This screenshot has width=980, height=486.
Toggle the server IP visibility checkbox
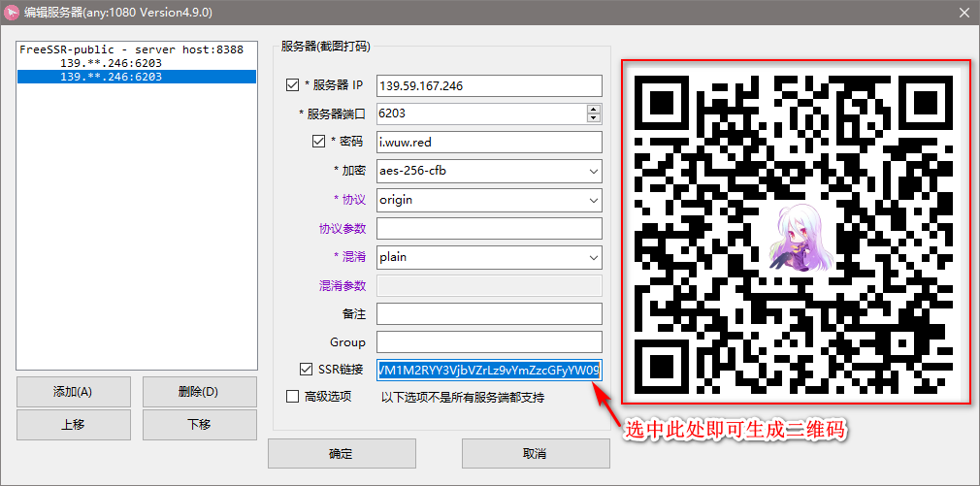pyautogui.click(x=292, y=85)
